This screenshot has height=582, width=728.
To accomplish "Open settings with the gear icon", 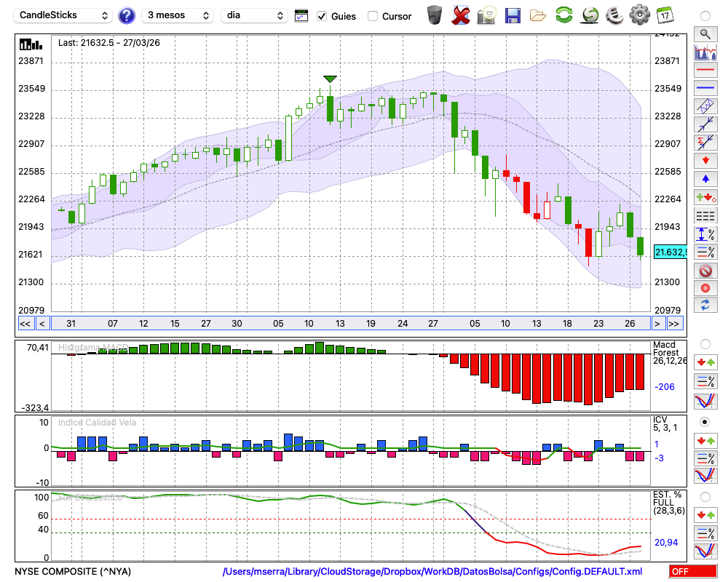I will 639,15.
